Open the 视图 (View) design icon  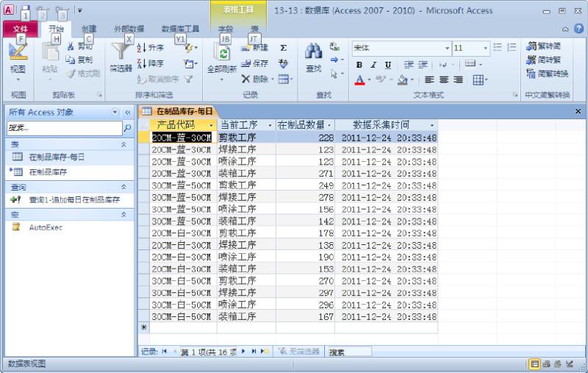tap(18, 52)
